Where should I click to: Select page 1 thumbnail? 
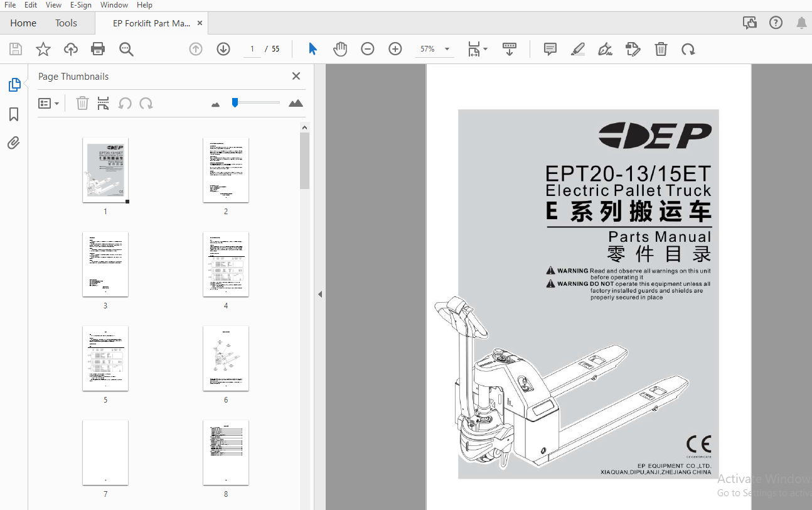pos(105,170)
